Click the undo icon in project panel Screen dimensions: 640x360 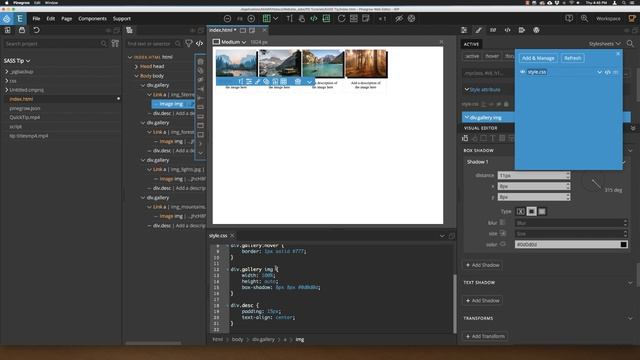pos(36,30)
